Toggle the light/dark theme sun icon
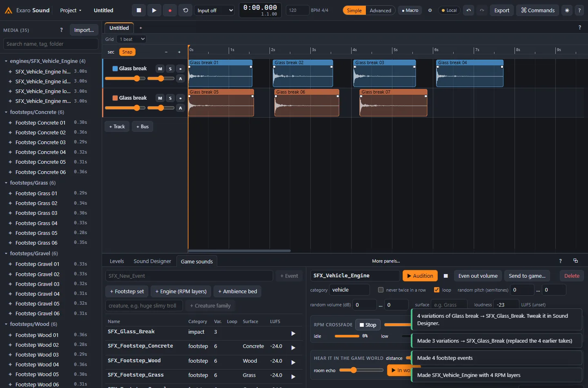This screenshot has height=388, width=588. 567,10
